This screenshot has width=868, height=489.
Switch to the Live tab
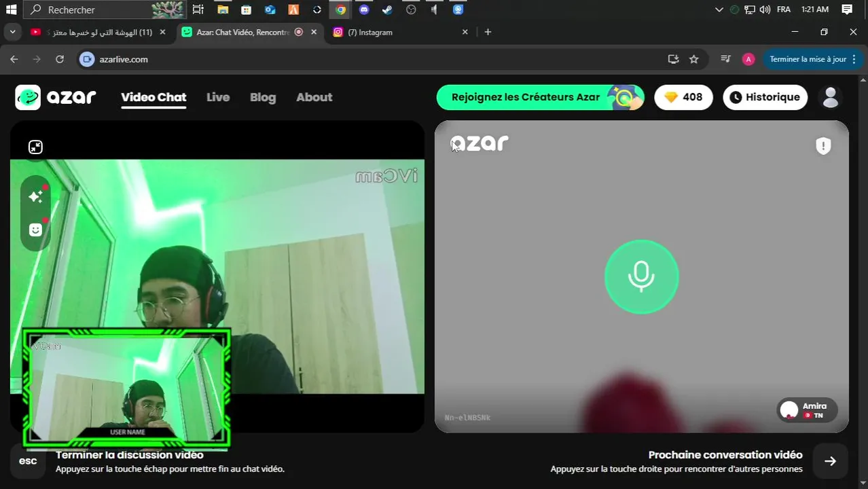[218, 97]
